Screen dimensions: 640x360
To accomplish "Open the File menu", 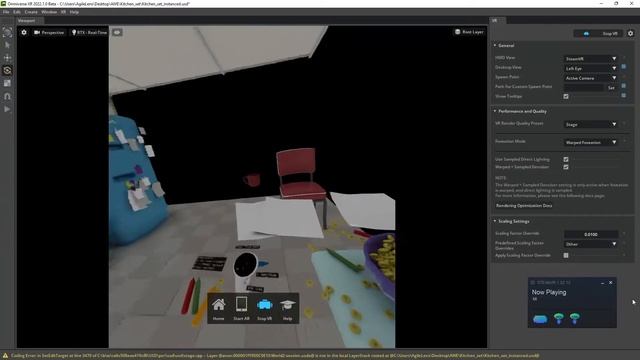I will pos(6,12).
